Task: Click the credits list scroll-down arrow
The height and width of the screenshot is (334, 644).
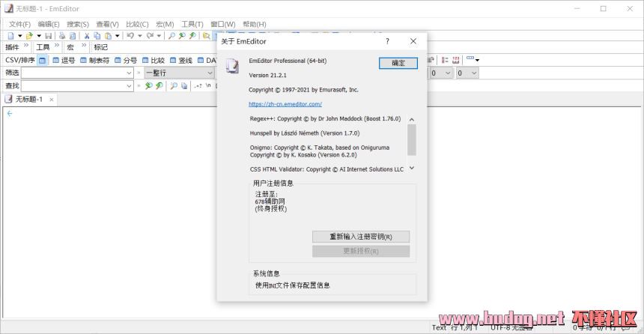Action: point(412,168)
